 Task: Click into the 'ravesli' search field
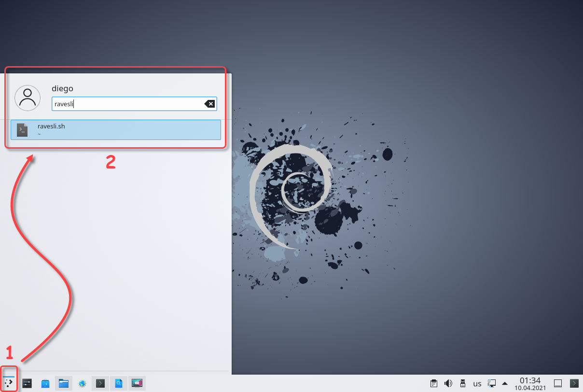[x=135, y=104]
